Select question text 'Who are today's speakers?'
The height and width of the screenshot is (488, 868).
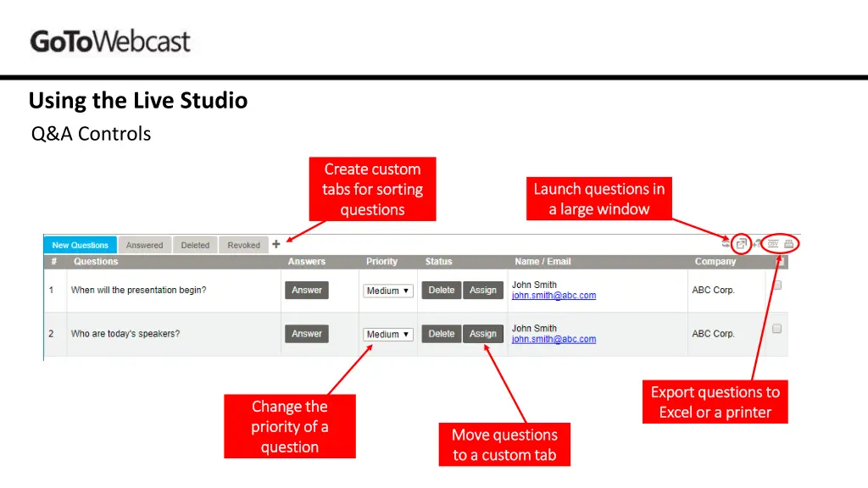(125, 334)
